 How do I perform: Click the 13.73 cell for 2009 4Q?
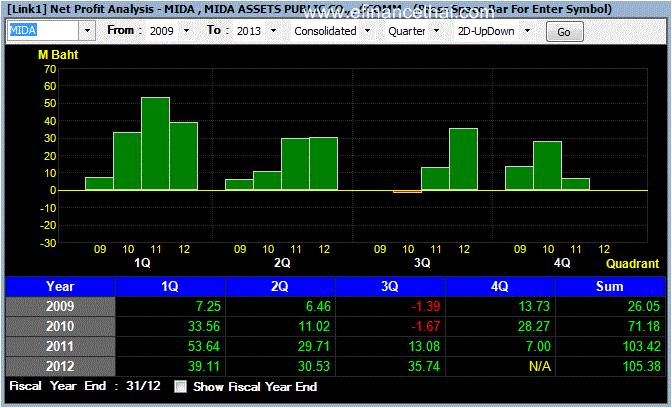pos(500,306)
